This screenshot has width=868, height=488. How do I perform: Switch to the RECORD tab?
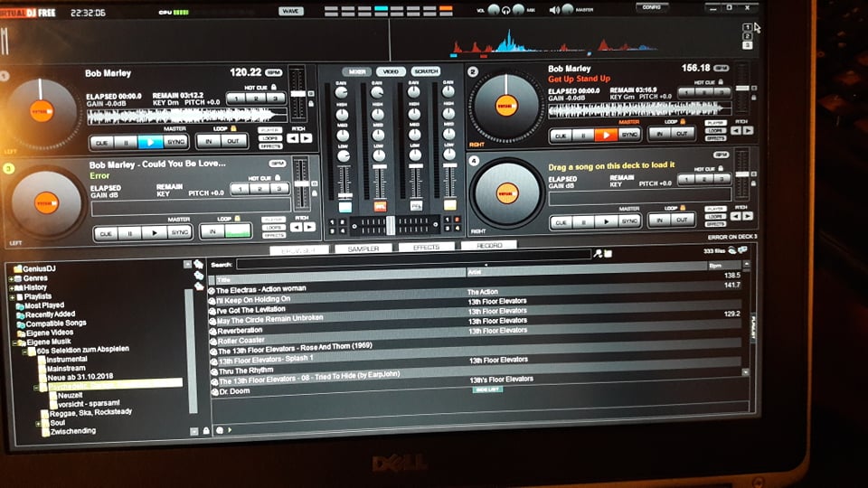(x=489, y=245)
